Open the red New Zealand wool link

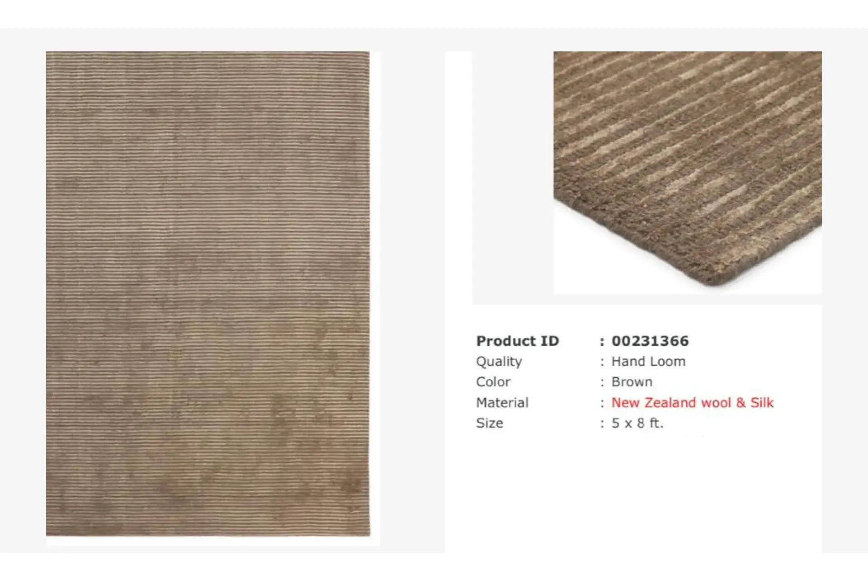pyautogui.click(x=671, y=403)
